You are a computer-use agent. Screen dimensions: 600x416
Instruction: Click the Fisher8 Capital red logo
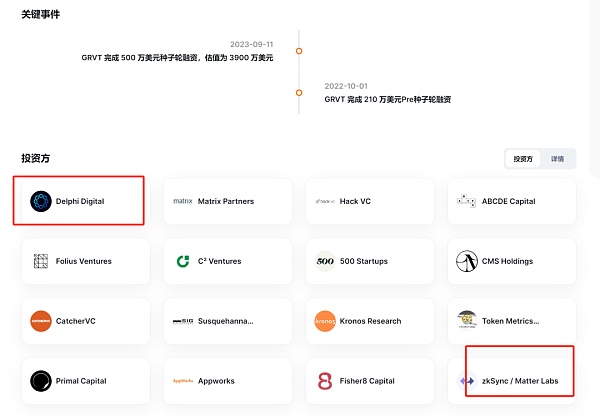pos(325,381)
